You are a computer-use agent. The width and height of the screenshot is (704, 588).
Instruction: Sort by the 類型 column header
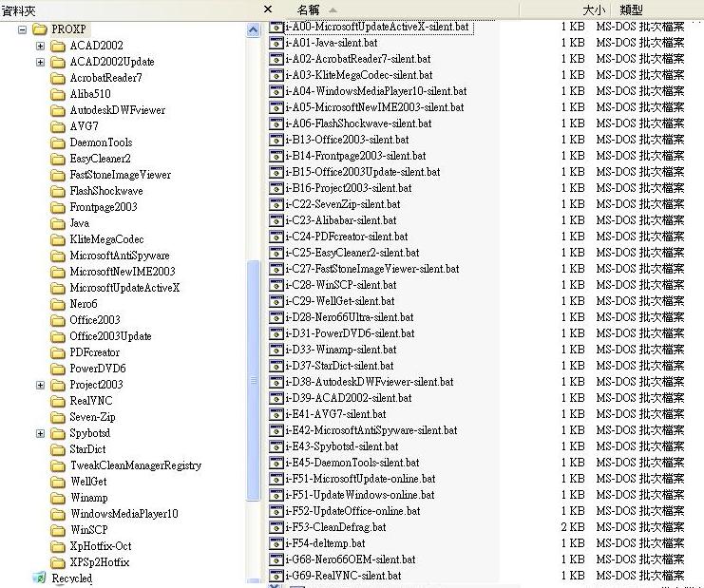(631, 9)
